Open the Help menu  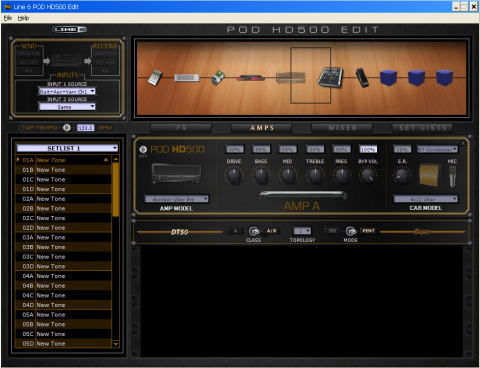[x=23, y=18]
